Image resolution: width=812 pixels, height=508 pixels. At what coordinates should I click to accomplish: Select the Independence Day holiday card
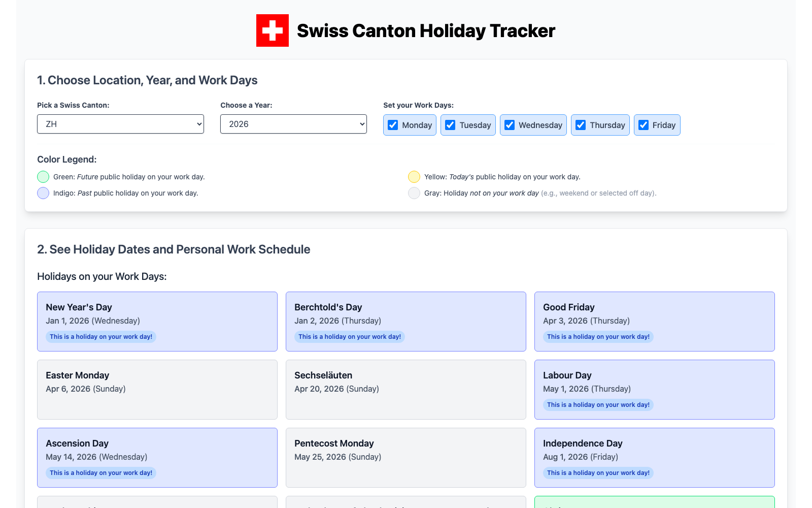pyautogui.click(x=655, y=458)
